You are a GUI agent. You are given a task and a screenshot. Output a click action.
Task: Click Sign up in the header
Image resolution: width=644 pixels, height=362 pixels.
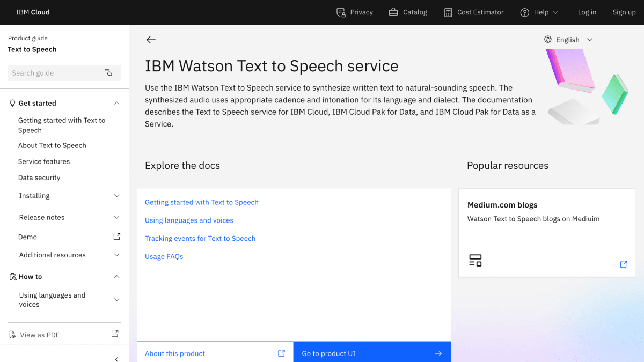(x=624, y=12)
